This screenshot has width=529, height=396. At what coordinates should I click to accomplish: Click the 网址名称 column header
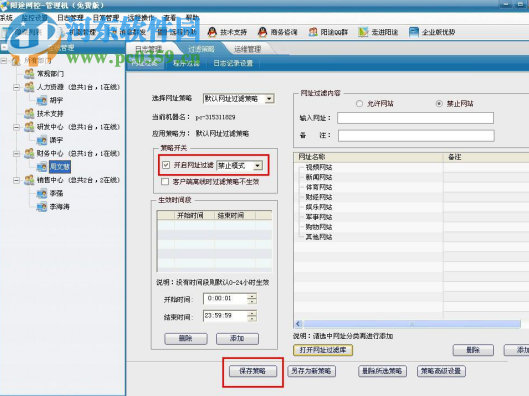(369, 157)
